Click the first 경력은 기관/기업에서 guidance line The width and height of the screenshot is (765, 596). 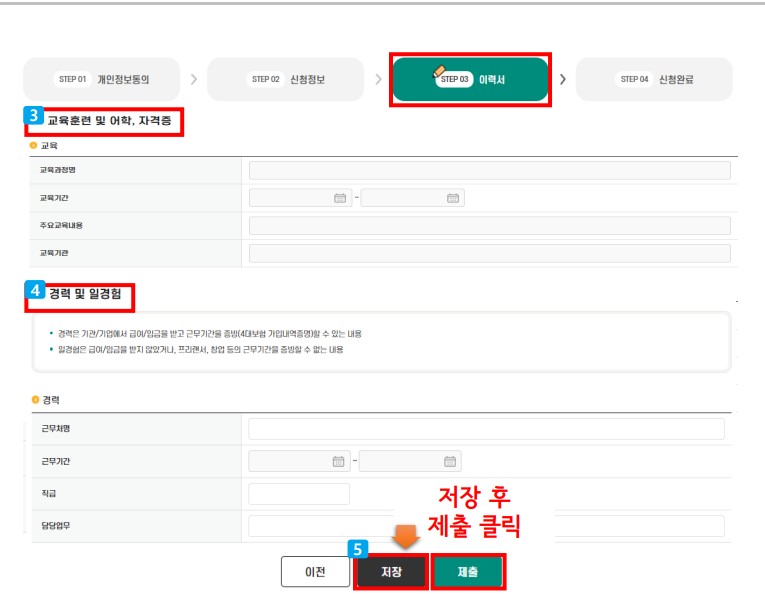tap(210, 334)
